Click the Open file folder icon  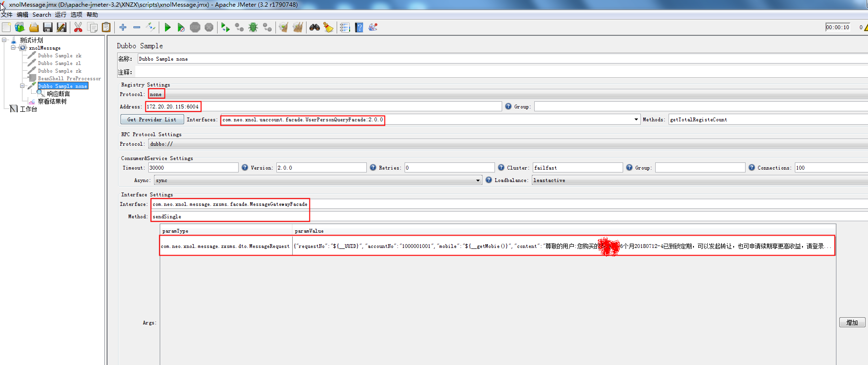(x=33, y=27)
